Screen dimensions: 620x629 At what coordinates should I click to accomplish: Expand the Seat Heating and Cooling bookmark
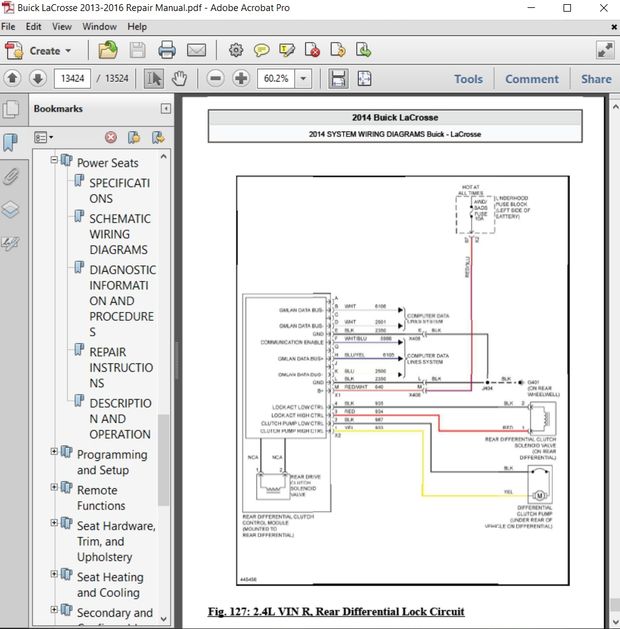[x=54, y=574]
